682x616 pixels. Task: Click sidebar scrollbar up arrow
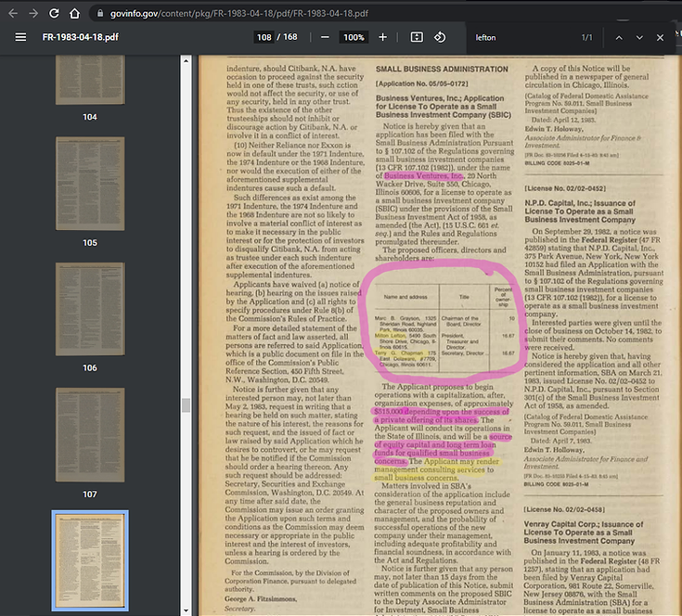(x=187, y=61)
